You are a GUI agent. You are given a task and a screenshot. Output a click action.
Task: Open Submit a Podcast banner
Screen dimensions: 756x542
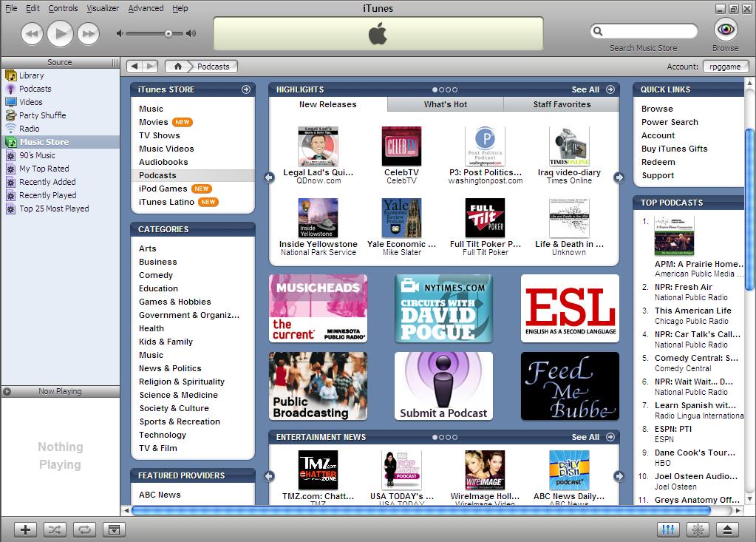pyautogui.click(x=443, y=386)
